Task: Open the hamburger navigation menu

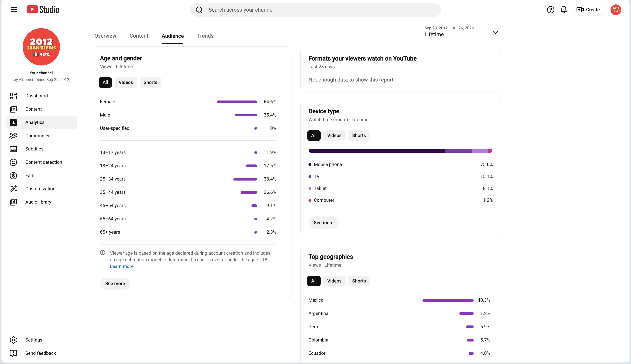Action: (x=14, y=10)
